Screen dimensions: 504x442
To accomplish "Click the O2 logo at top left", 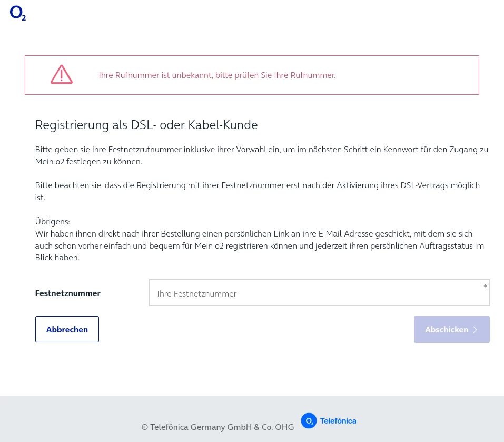I will (17, 13).
